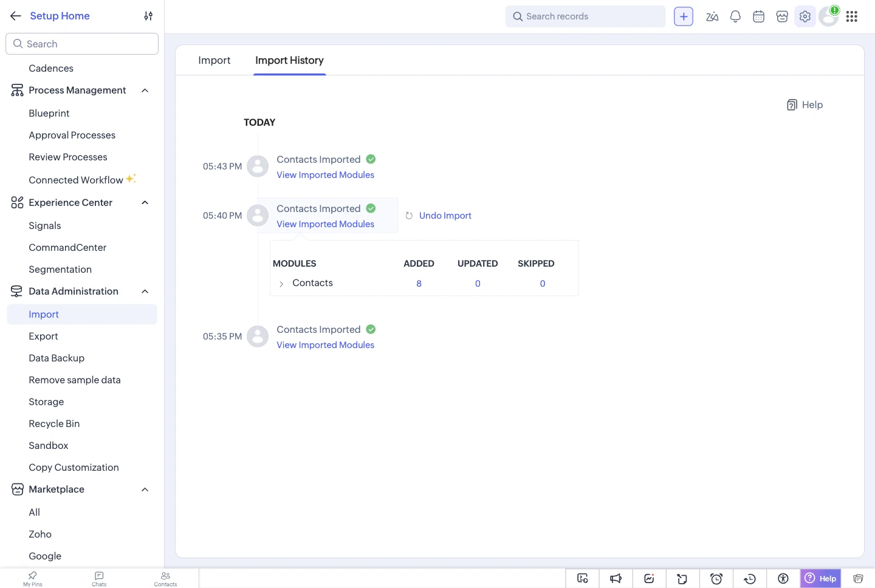
Task: Open the calendar icon in top bar
Action: click(758, 16)
